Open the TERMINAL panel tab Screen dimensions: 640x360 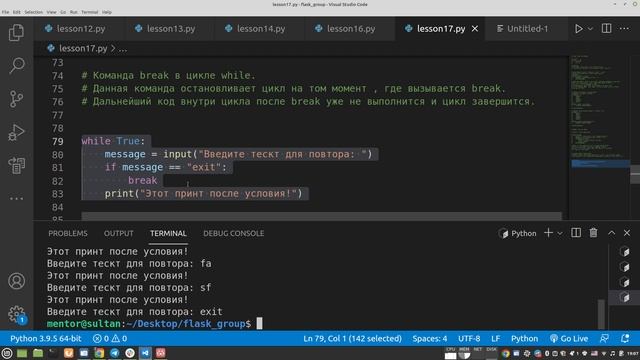point(168,233)
